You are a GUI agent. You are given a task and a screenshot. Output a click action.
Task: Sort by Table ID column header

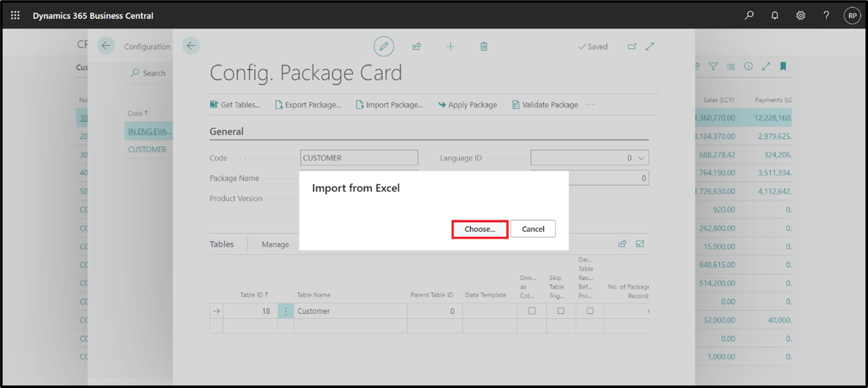(254, 295)
